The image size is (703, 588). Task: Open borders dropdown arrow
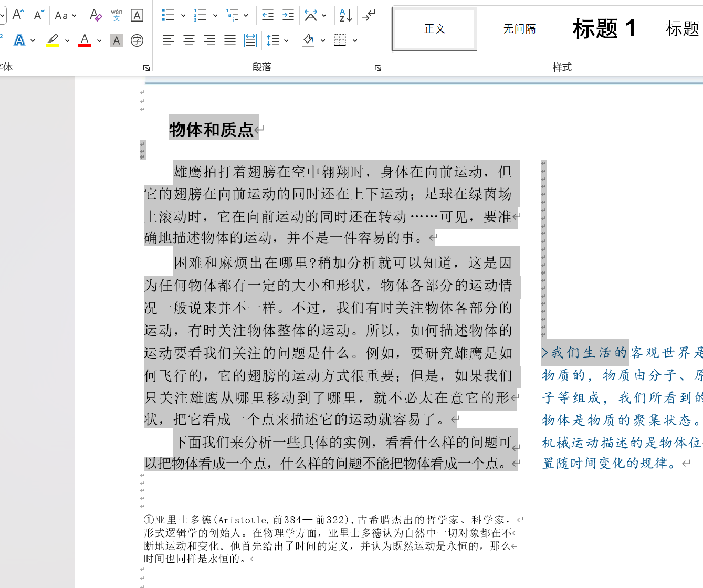[x=355, y=40]
